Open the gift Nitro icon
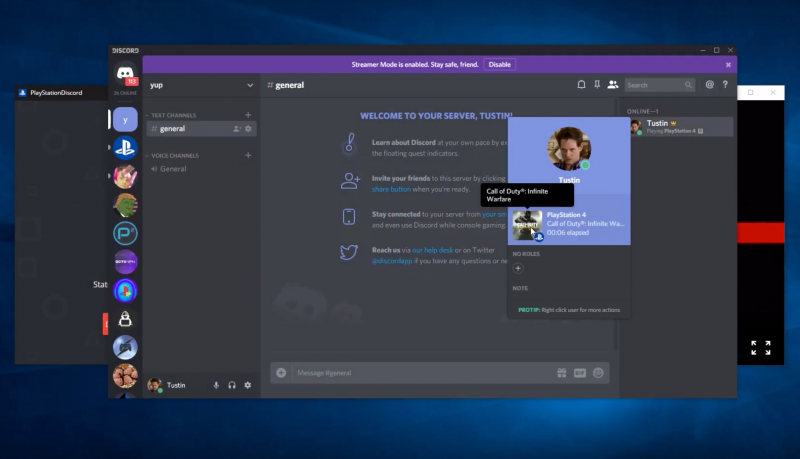Screen dimensions: 800x459 click(x=562, y=373)
